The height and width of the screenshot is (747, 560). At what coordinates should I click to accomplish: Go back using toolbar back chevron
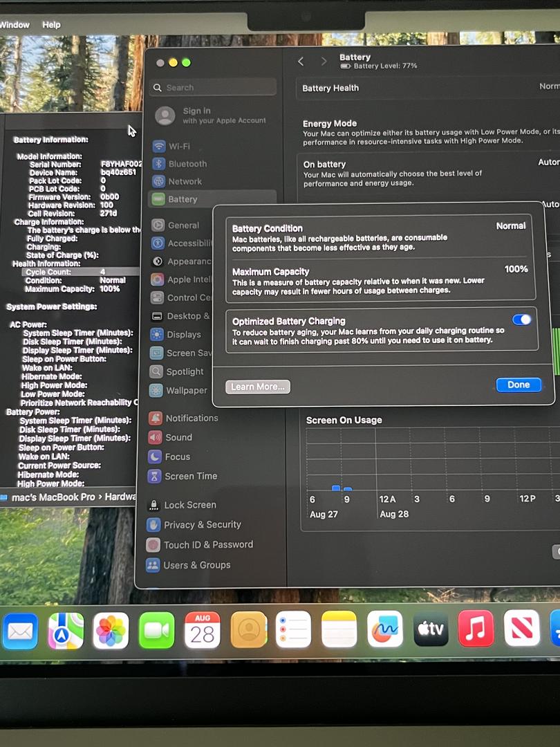(x=301, y=62)
